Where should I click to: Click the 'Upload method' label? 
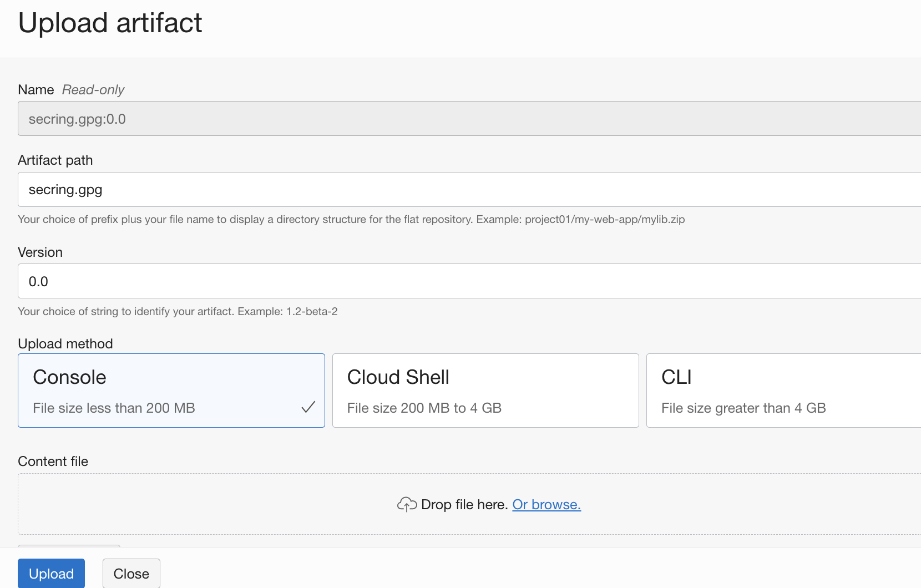(x=65, y=344)
